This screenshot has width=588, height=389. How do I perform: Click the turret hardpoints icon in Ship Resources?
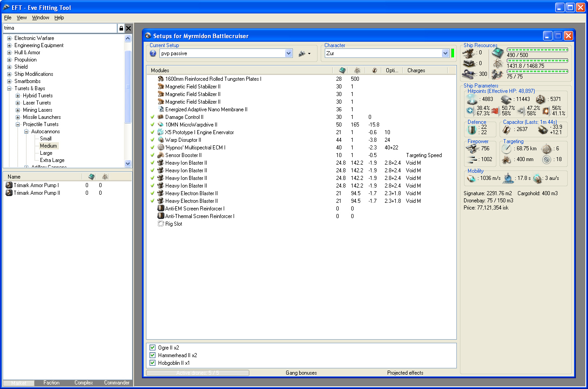click(469, 52)
